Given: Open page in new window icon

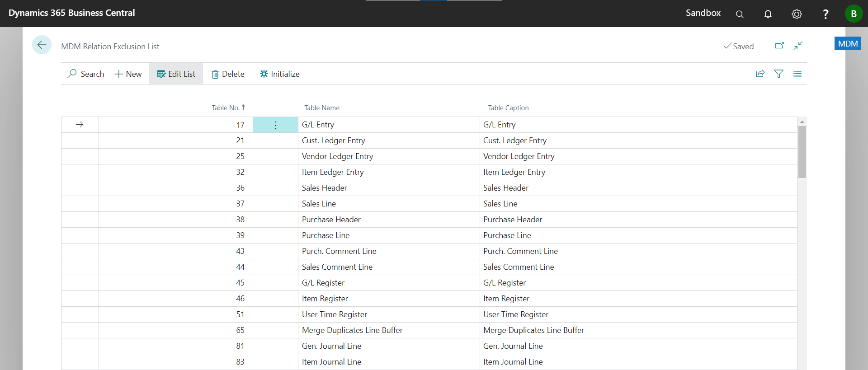Looking at the screenshot, I should 779,46.
